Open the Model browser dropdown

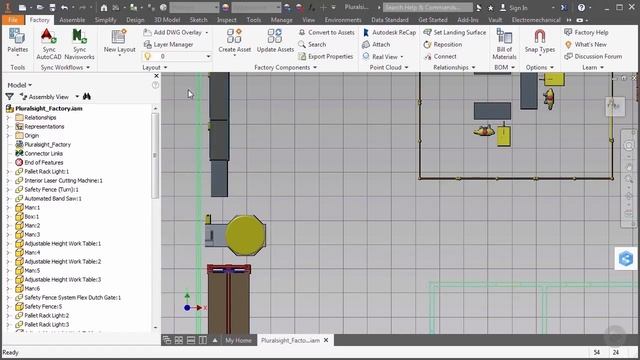pyautogui.click(x=20, y=85)
